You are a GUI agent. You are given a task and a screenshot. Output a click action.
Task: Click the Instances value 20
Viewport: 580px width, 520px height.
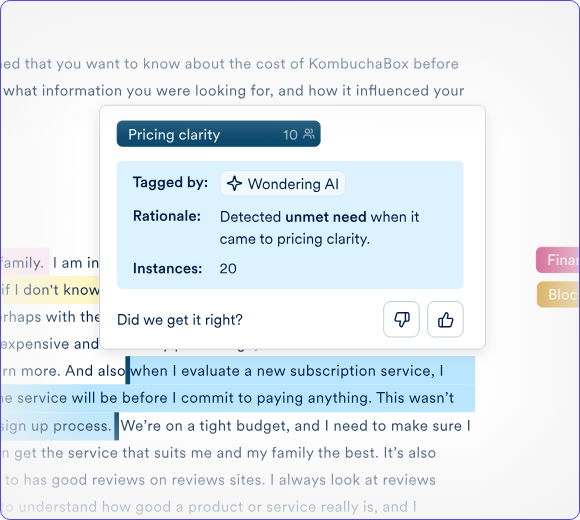[x=228, y=269]
